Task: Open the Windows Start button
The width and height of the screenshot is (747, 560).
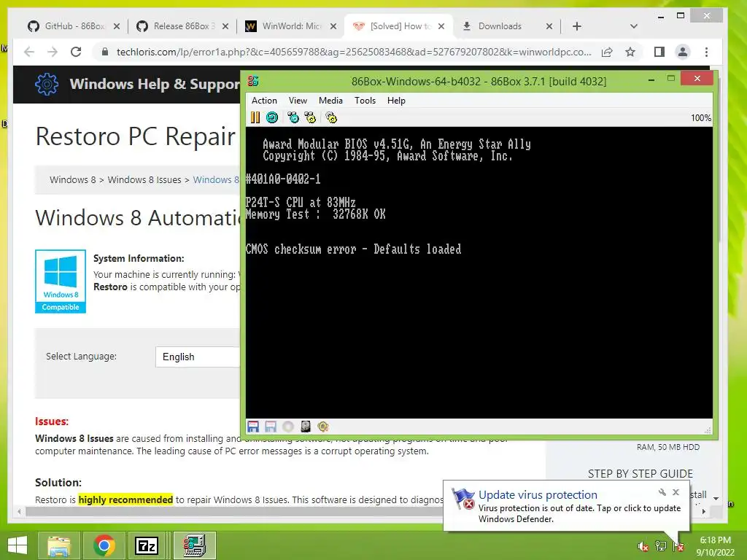Action: 18,545
